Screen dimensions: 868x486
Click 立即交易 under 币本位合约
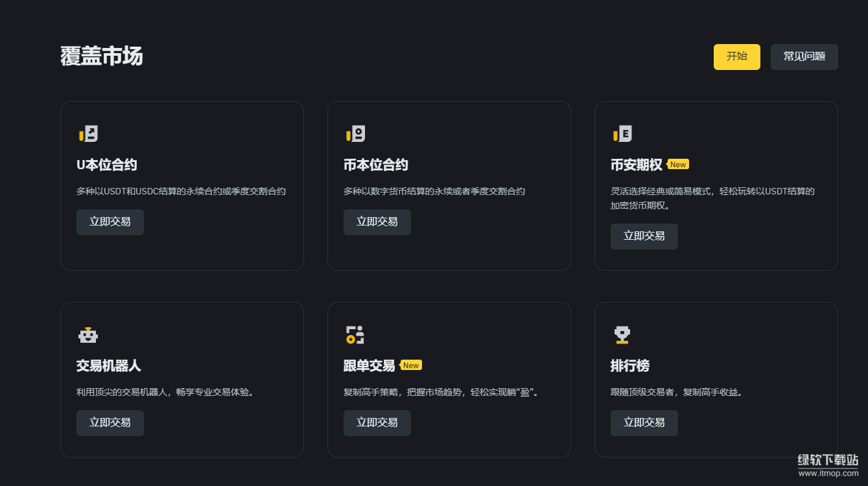click(x=377, y=222)
